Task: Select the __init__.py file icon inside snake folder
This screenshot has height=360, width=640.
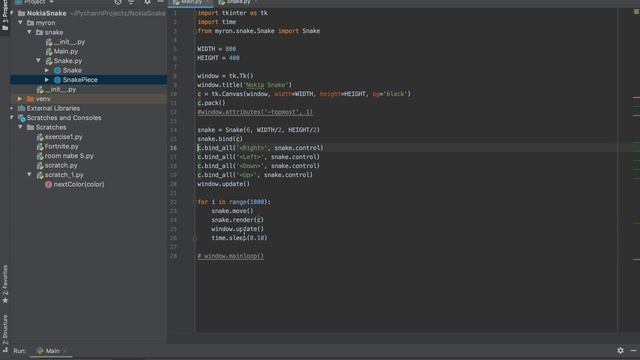Action: [49, 42]
